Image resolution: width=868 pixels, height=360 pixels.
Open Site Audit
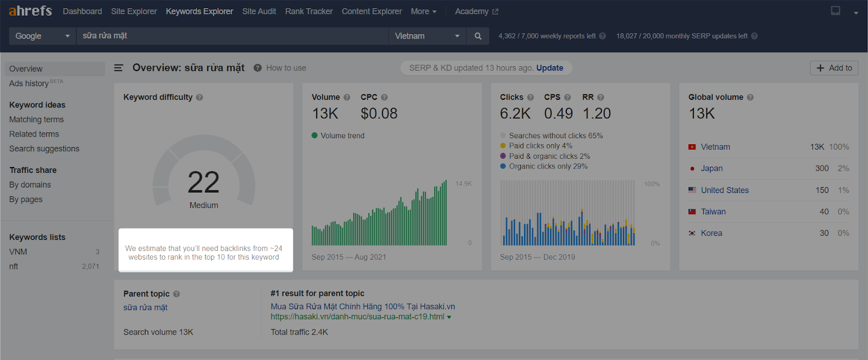pos(259,11)
